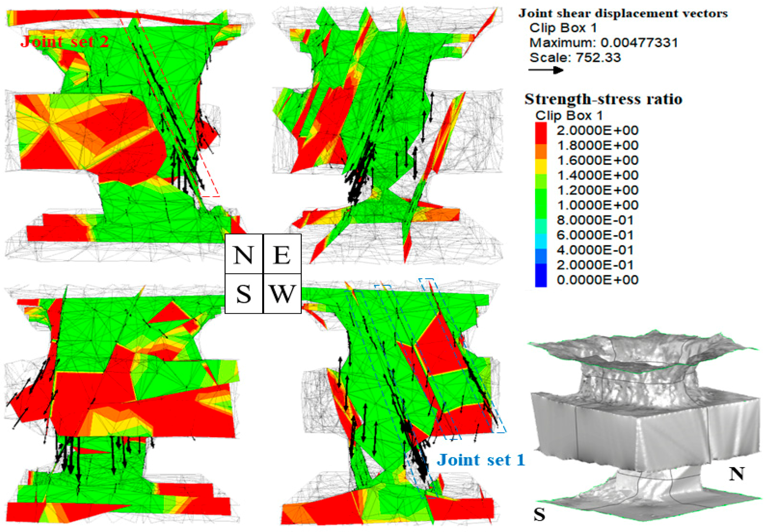Click the W direction box
765x532 pixels.
tap(282, 294)
